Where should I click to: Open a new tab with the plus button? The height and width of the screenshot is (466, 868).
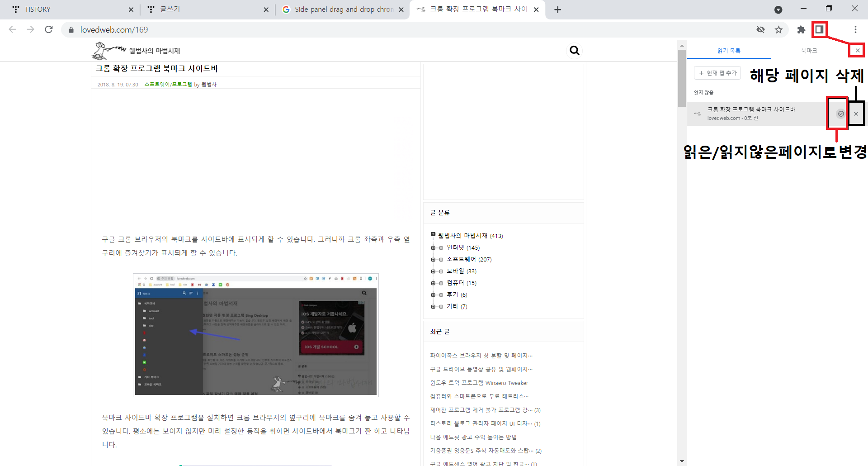point(558,10)
